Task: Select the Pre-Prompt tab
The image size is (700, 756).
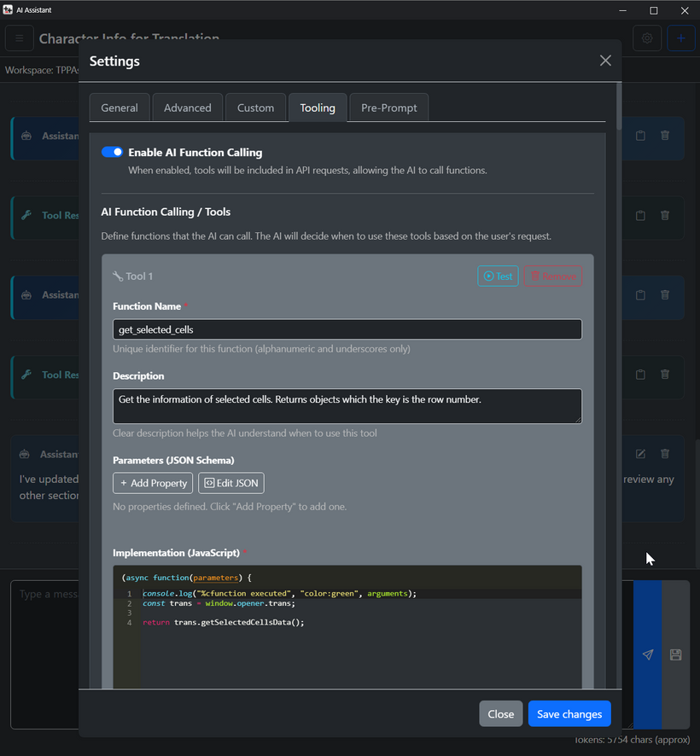Action: tap(388, 108)
